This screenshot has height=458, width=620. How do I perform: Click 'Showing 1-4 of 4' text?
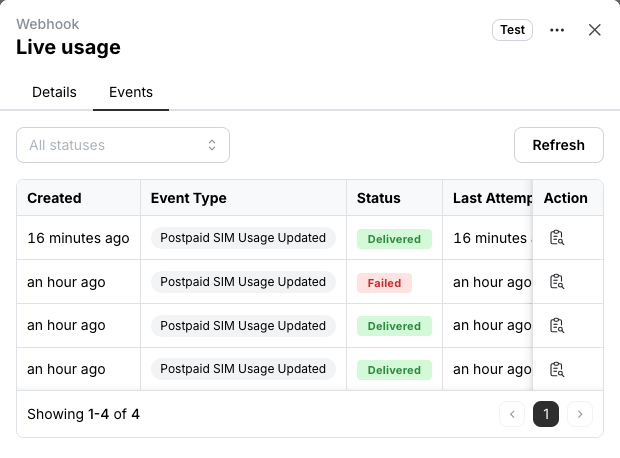click(83, 414)
